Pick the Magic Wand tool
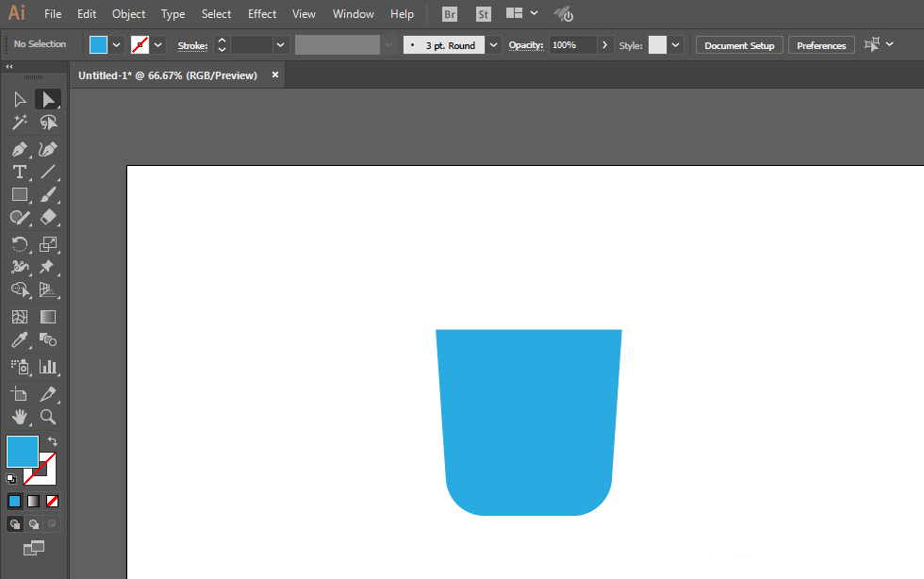924x579 pixels. tap(19, 123)
